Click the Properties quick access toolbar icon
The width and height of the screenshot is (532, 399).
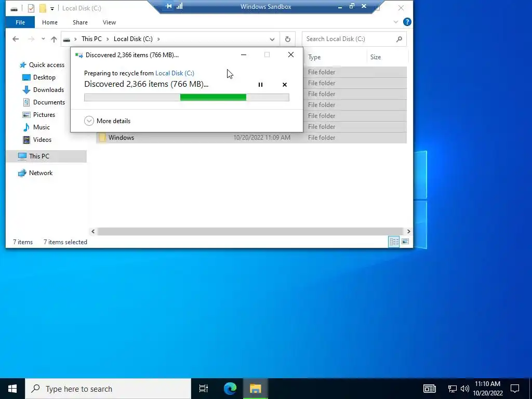coord(31,8)
